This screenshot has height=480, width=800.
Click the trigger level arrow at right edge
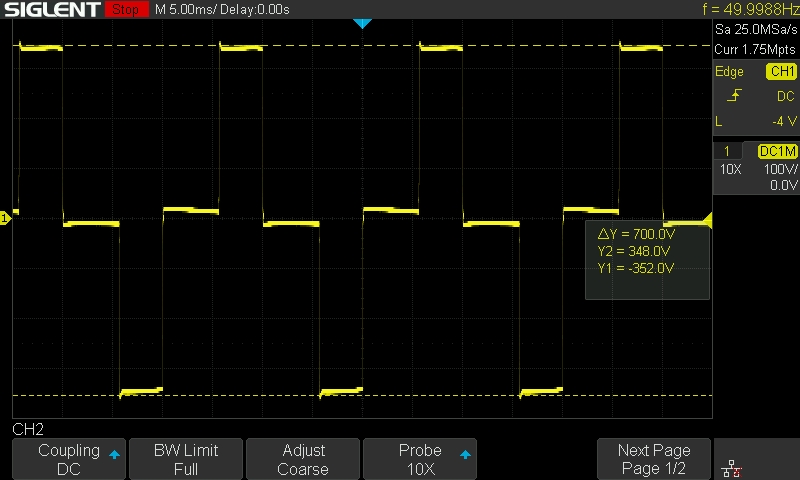[708, 220]
